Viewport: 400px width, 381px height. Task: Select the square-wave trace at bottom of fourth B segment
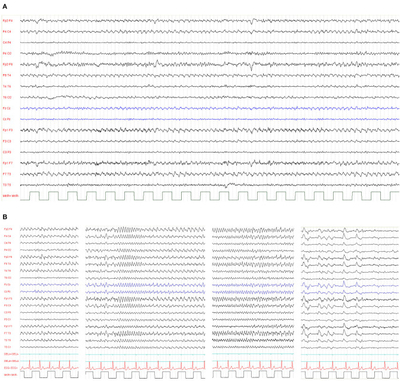pos(350,374)
